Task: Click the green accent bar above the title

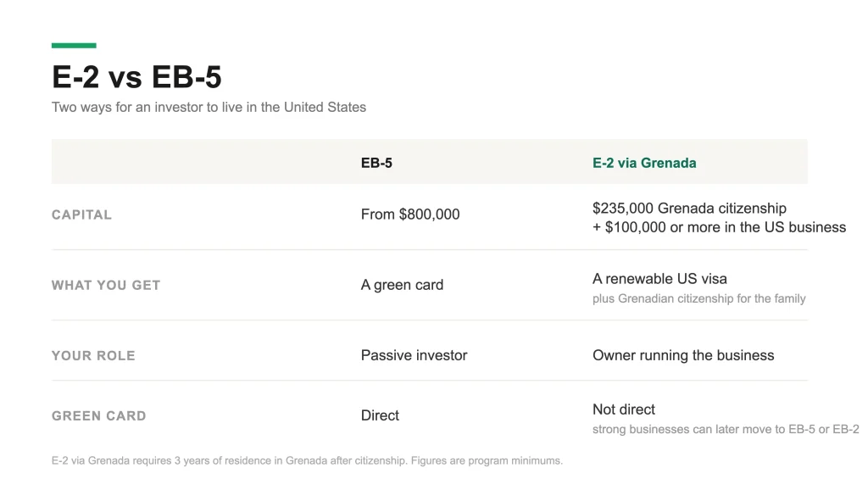Action: pyautogui.click(x=74, y=46)
